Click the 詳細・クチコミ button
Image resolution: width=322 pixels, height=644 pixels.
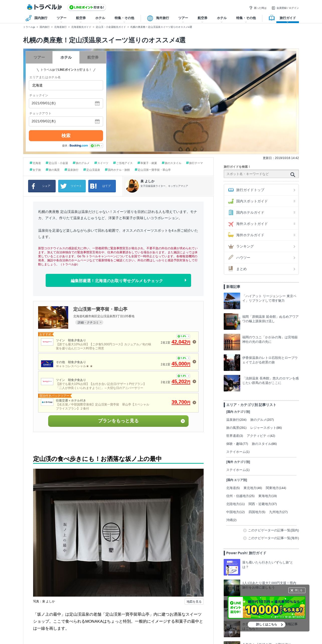click(89, 323)
